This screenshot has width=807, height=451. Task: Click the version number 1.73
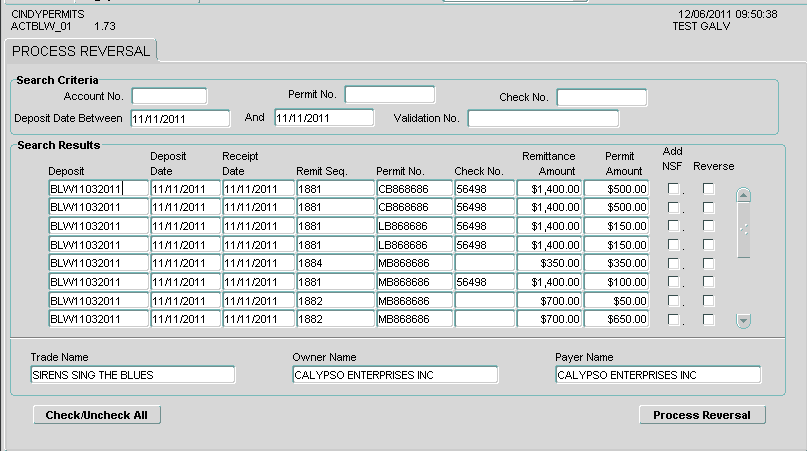click(104, 26)
